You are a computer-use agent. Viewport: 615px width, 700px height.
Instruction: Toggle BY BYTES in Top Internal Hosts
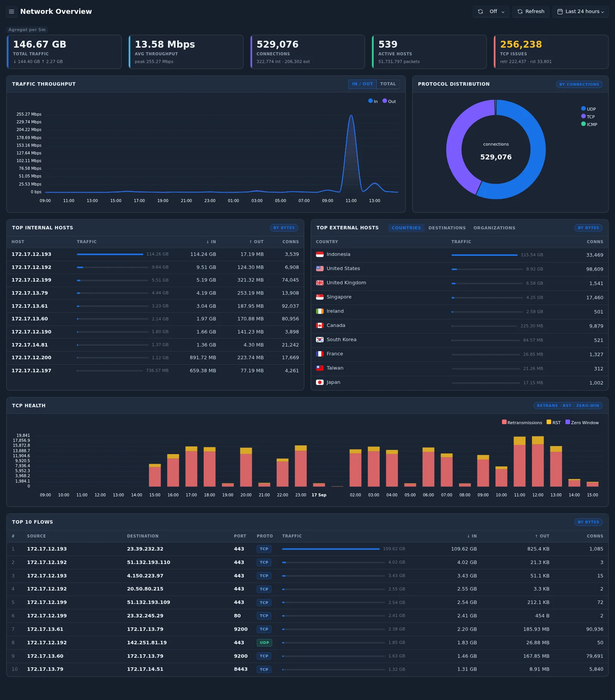pyautogui.click(x=284, y=228)
